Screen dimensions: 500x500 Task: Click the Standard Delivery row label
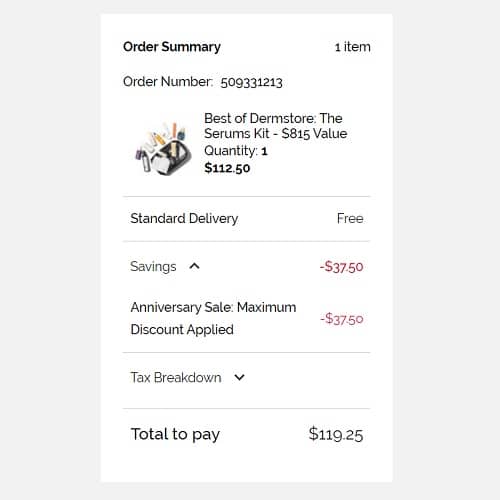184,219
